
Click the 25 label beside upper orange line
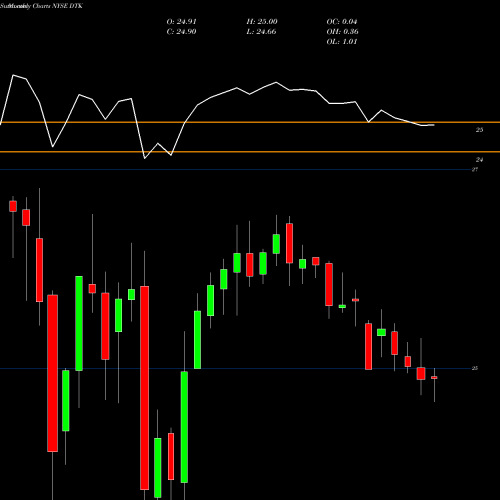click(479, 130)
